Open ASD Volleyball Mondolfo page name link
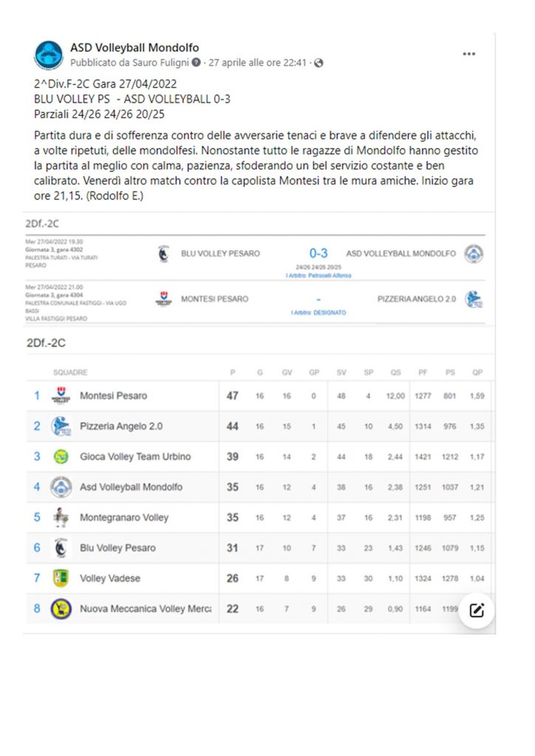This screenshot has height=756, width=535. click(x=134, y=48)
